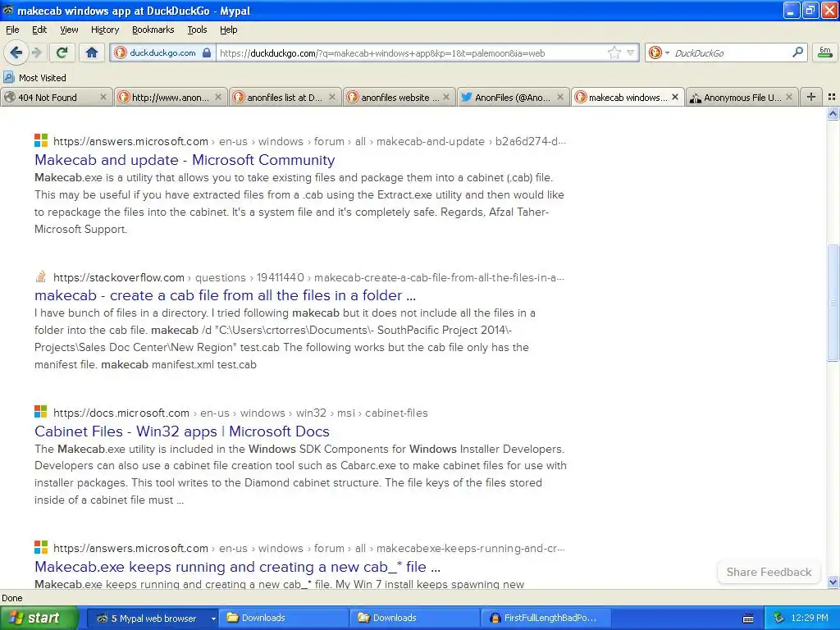This screenshot has height=630, width=840.
Task: Go to the Home page
Action: [92, 52]
